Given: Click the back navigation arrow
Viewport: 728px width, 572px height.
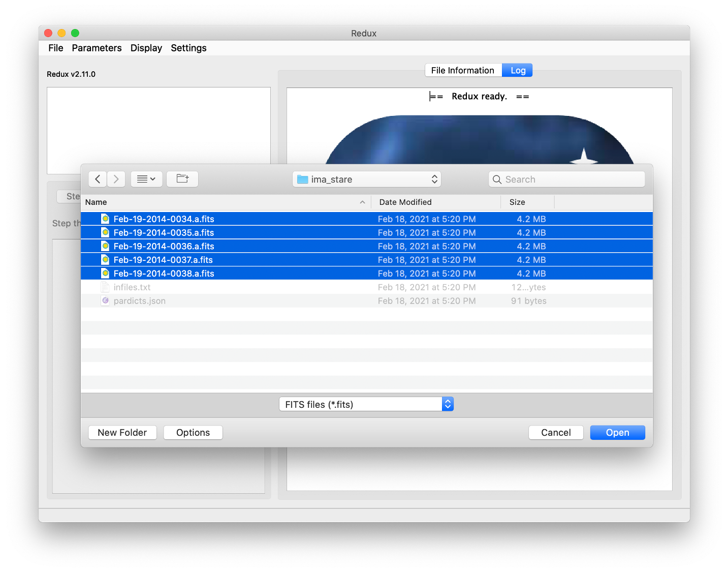Looking at the screenshot, I should tap(97, 179).
